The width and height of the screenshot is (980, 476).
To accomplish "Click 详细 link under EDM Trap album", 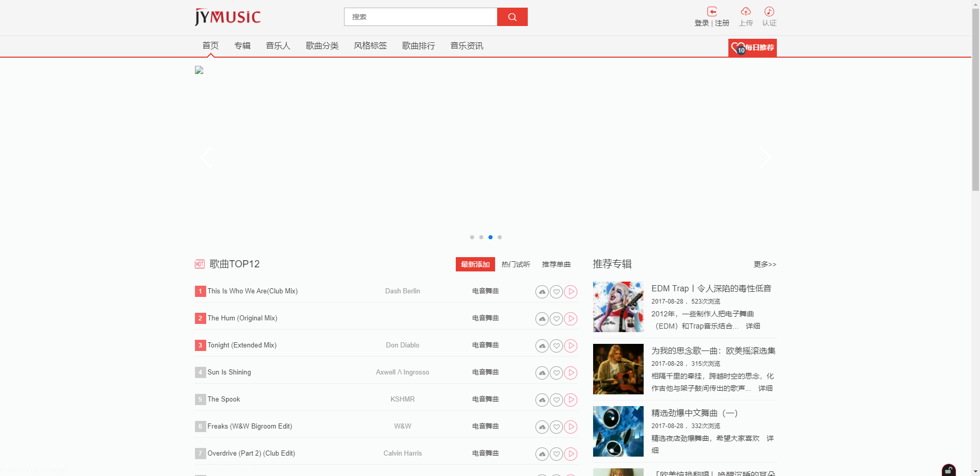I will click(x=753, y=326).
